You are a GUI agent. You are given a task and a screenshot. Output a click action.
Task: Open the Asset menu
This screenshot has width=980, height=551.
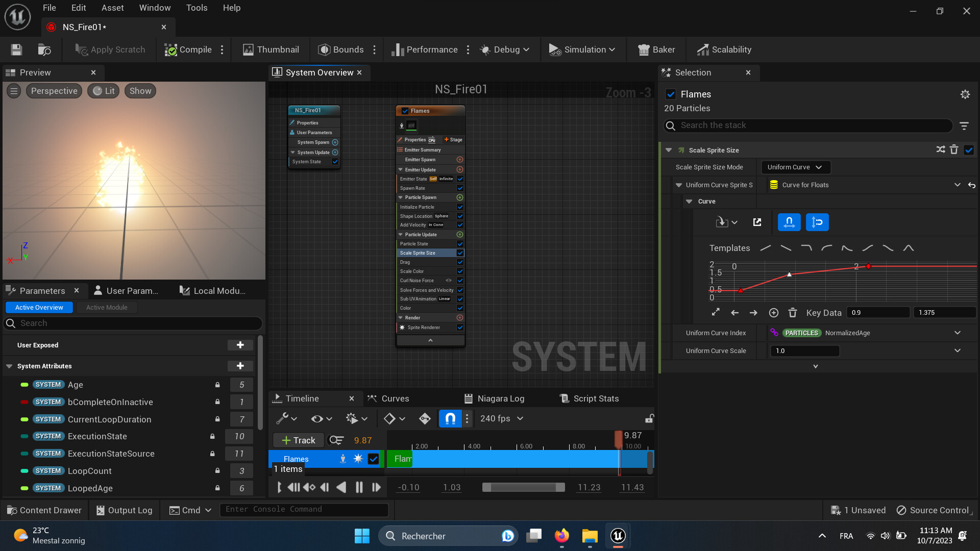point(112,8)
